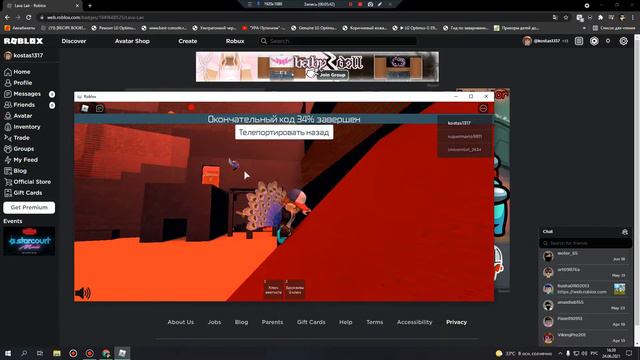Open the user avatar in the header
640x360 pixels.
pyautogui.click(x=527, y=41)
